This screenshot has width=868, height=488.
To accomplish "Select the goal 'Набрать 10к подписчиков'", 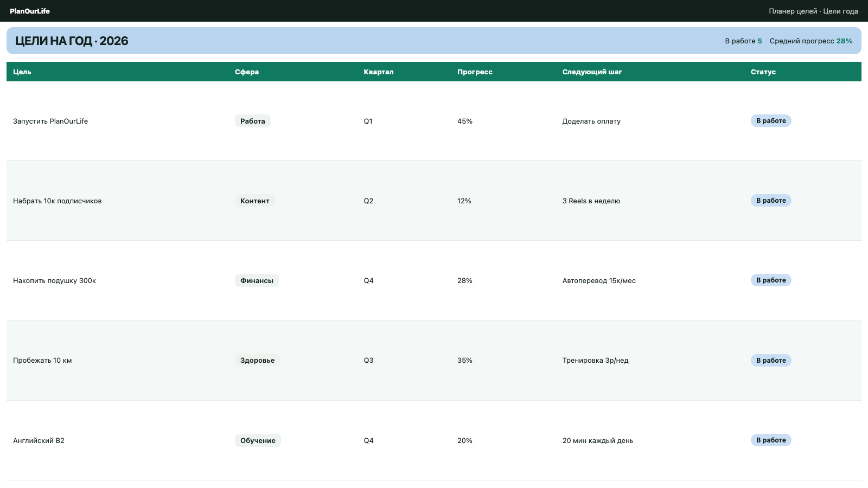I will click(x=58, y=201).
